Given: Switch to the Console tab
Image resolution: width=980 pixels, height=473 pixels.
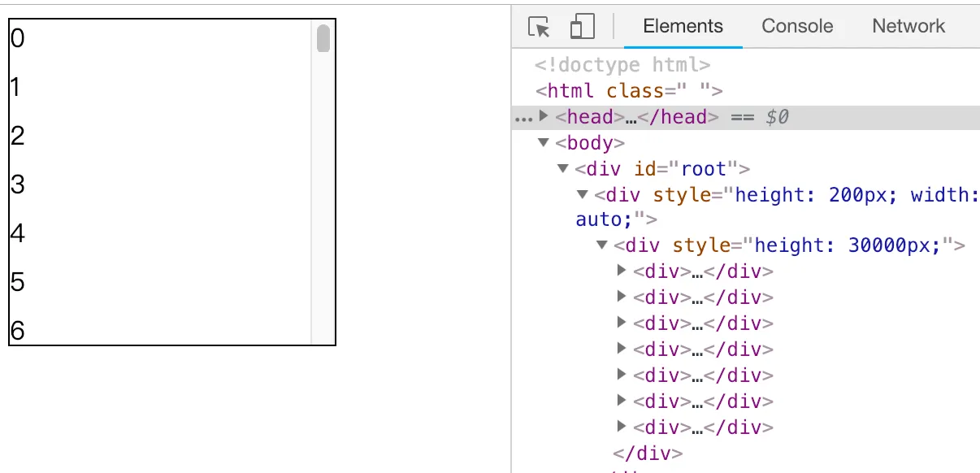Looking at the screenshot, I should tap(797, 26).
